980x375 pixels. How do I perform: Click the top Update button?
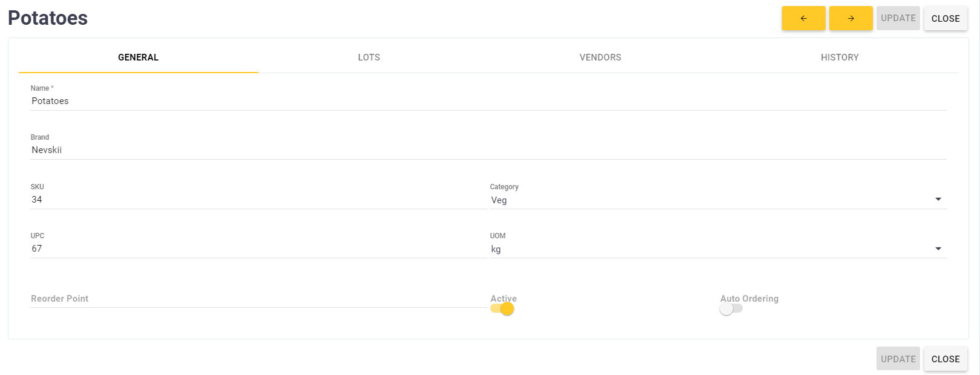tap(898, 18)
